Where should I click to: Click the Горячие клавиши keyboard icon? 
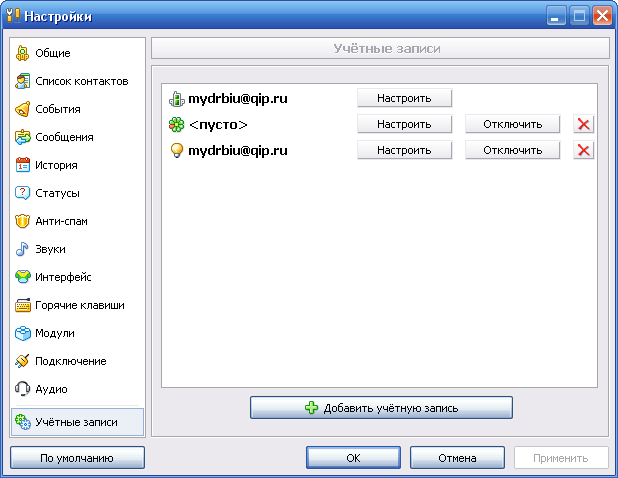pyautogui.click(x=22, y=305)
